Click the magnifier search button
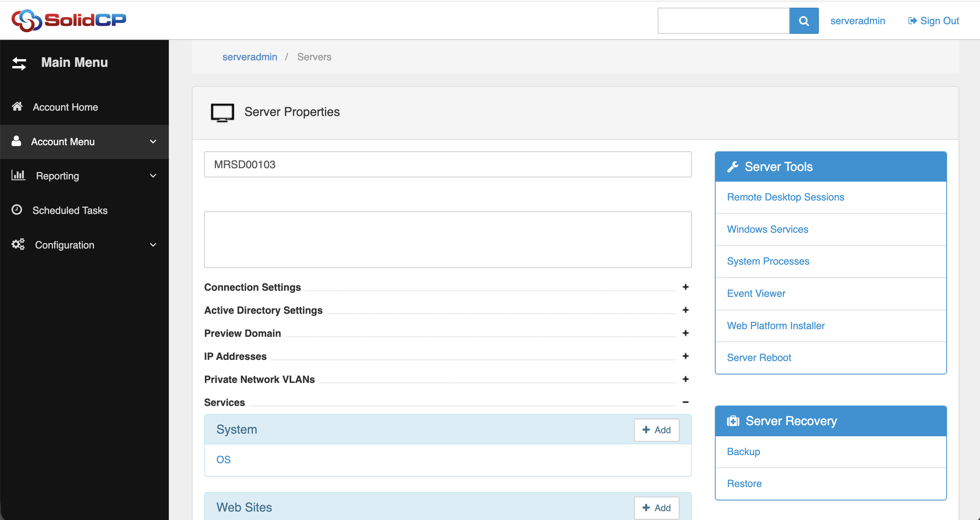Viewport: 980px width, 520px height. click(803, 21)
